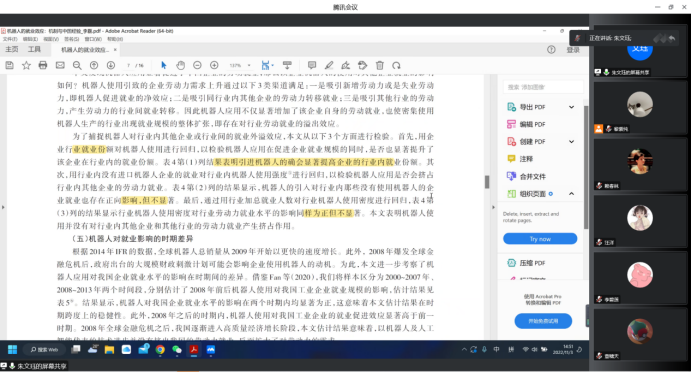Switch to the 工具 tab
The width and height of the screenshot is (692, 372).
[x=34, y=49]
